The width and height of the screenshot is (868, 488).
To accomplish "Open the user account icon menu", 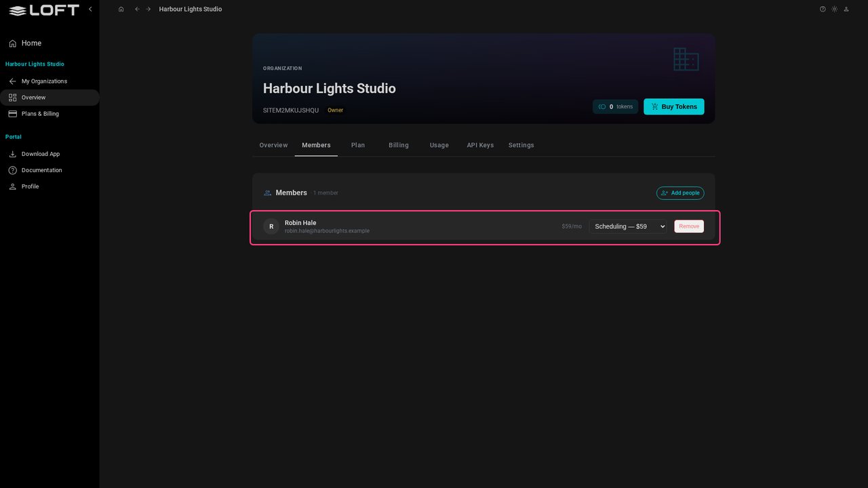I will tap(846, 9).
